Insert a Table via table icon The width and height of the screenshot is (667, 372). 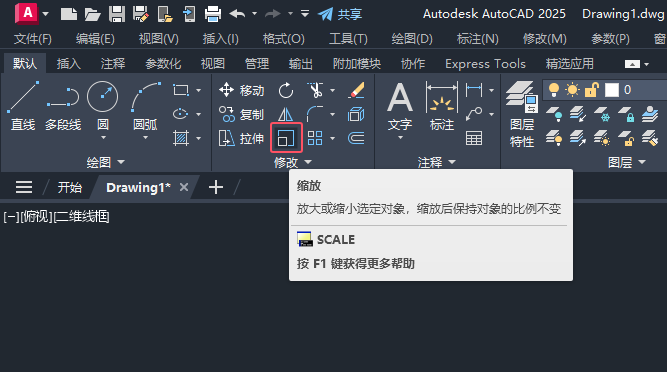click(x=474, y=138)
